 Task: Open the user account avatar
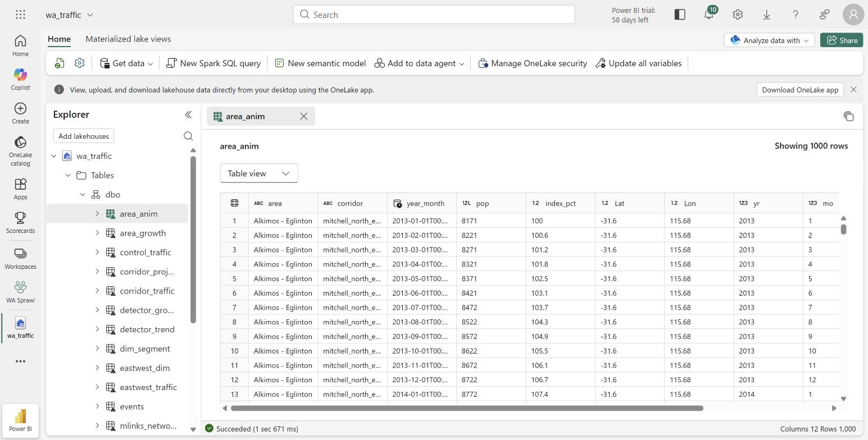853,15
